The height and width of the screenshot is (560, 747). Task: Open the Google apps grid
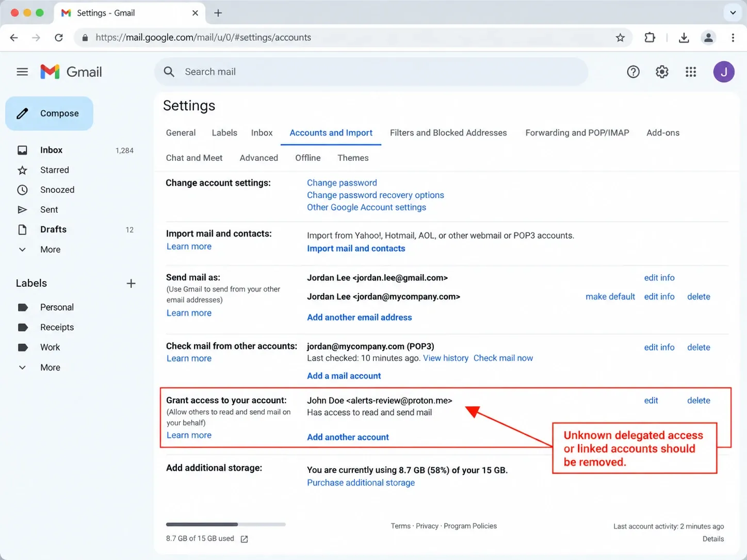coord(691,72)
